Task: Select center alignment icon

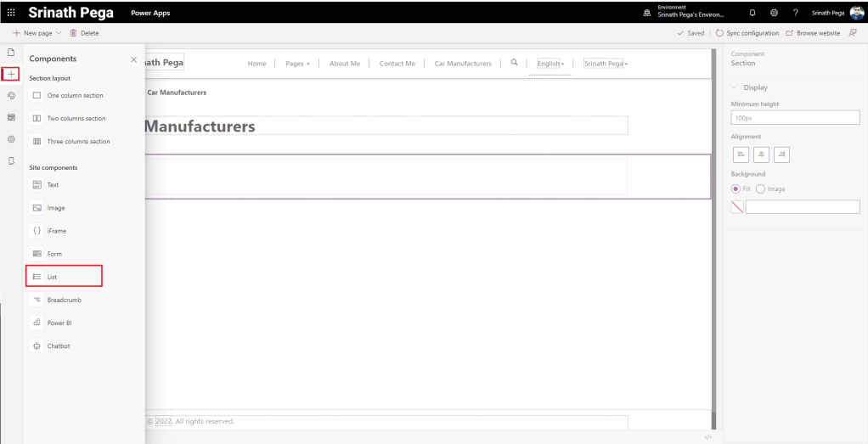Action: 761,154
